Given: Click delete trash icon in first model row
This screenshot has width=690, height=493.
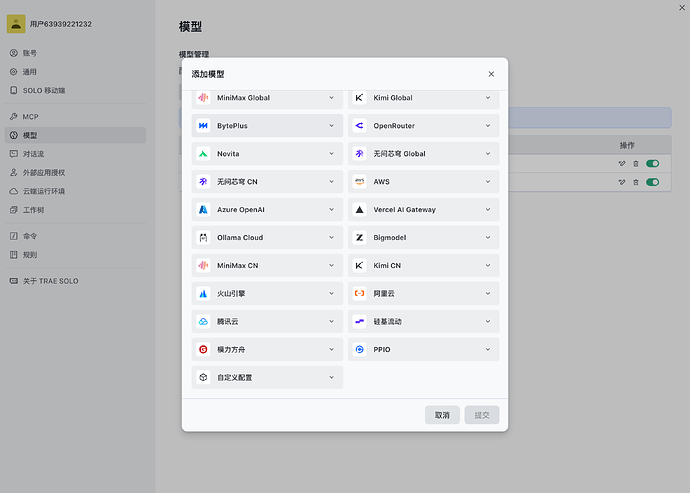Looking at the screenshot, I should point(635,164).
